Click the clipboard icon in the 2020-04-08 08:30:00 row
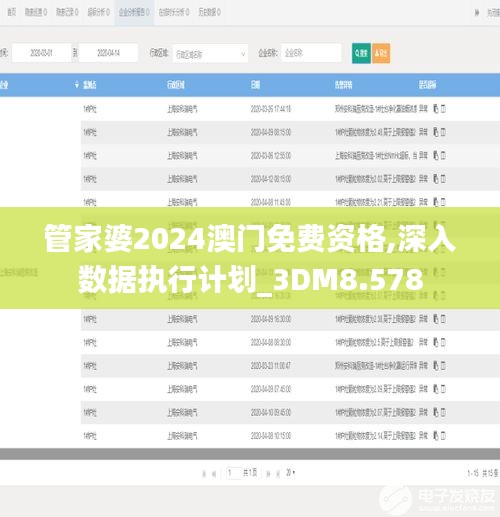The image size is (500, 517). (x=436, y=342)
